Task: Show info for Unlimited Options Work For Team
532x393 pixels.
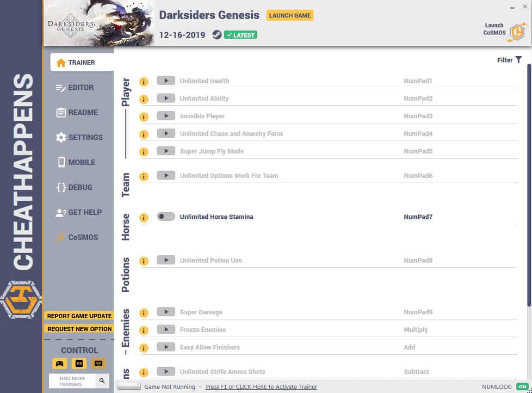Action: [144, 177]
